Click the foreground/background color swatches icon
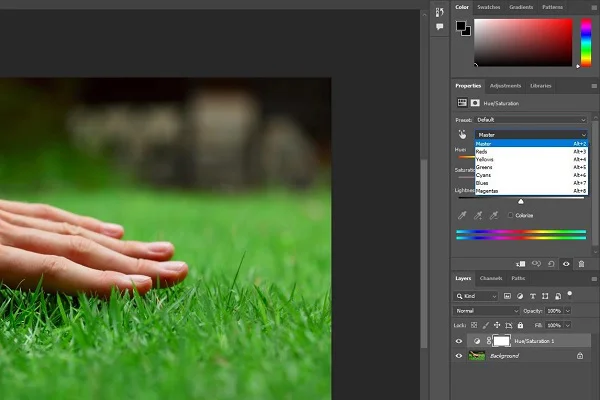Viewport: 600px width, 400px height. pos(463,29)
